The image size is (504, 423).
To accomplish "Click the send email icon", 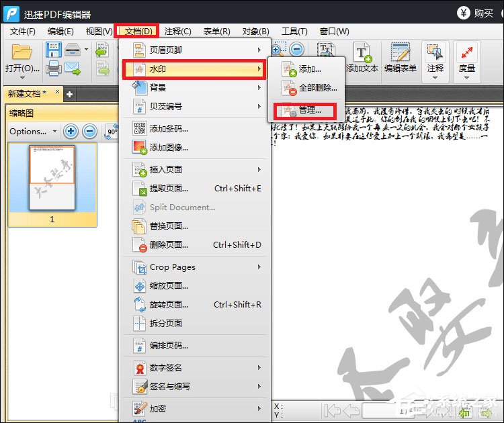I will point(73,68).
